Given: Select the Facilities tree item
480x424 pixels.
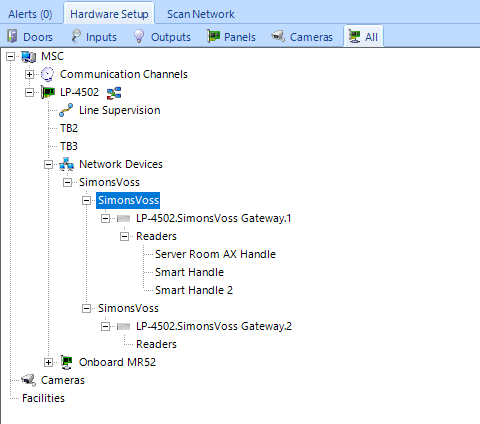Looking at the screenshot, I should pos(43,398).
